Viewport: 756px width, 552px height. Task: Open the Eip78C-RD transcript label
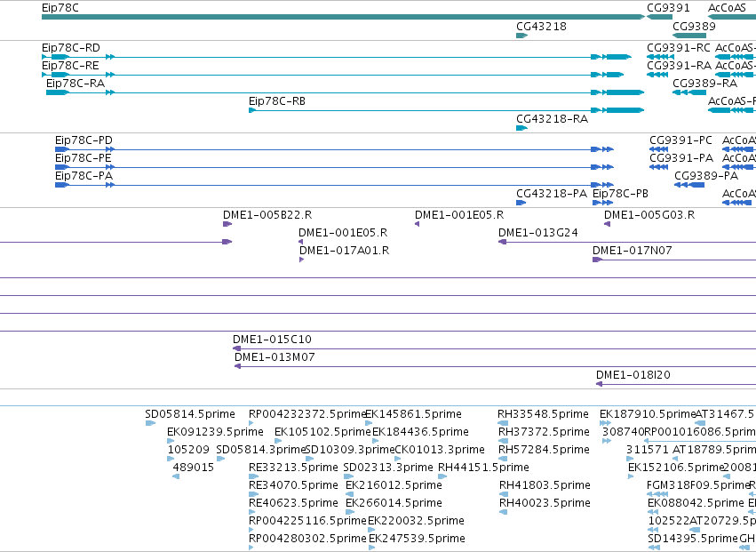coord(71,48)
